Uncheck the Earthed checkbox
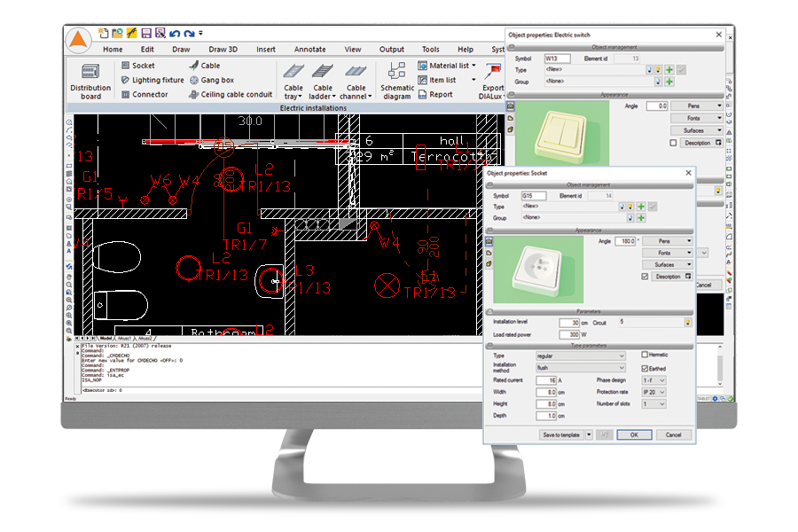The image size is (798, 532). coord(645,368)
